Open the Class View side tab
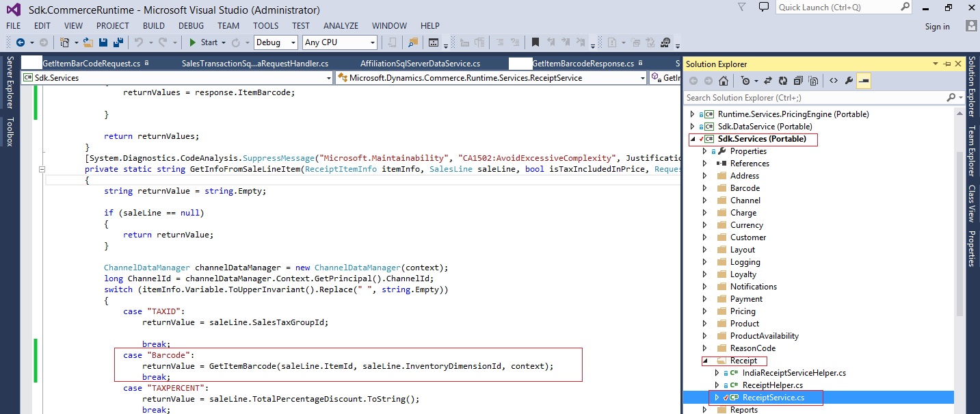This screenshot has height=414, width=980. pyautogui.click(x=972, y=204)
